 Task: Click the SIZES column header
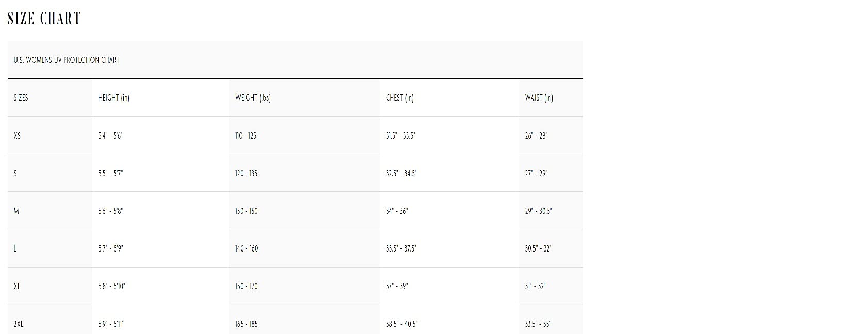(x=21, y=97)
